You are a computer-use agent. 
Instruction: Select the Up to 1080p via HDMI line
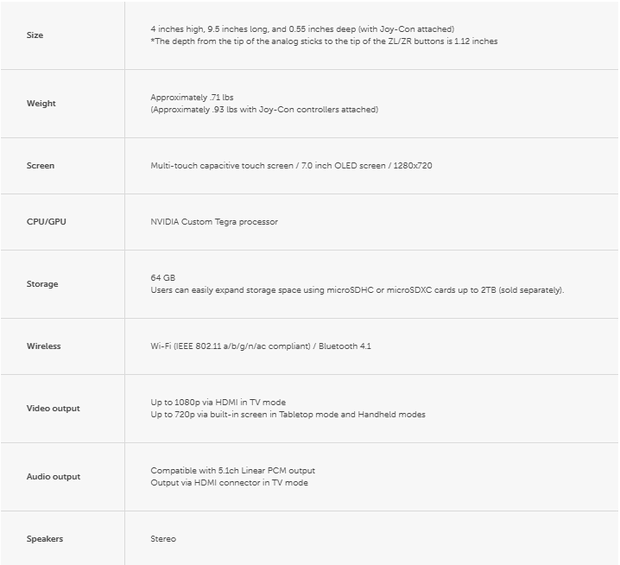tap(218, 402)
